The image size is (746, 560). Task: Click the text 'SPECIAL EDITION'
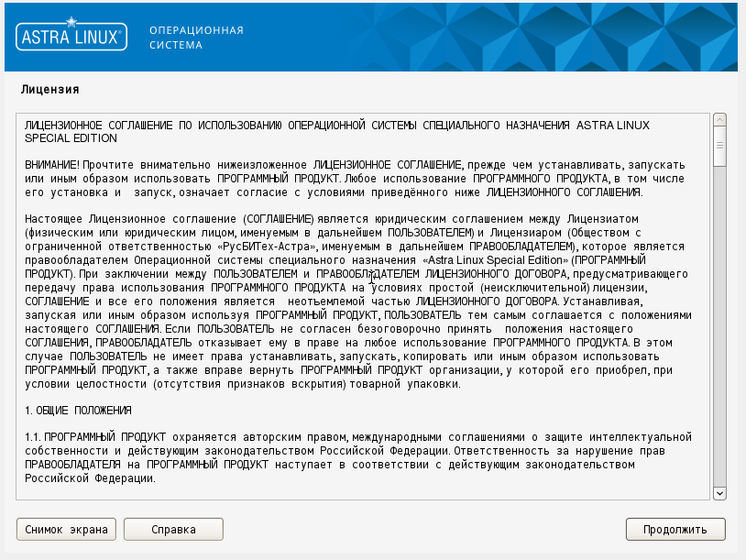tap(71, 138)
